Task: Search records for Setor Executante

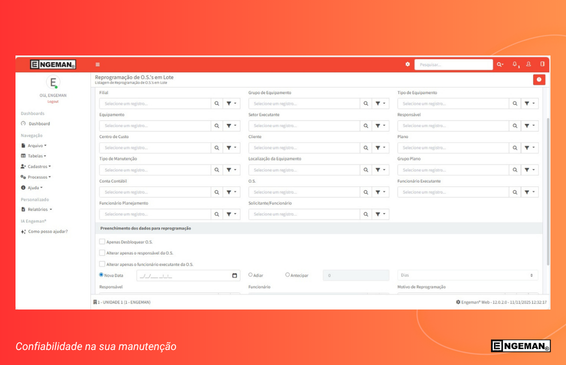Action: [x=366, y=126]
